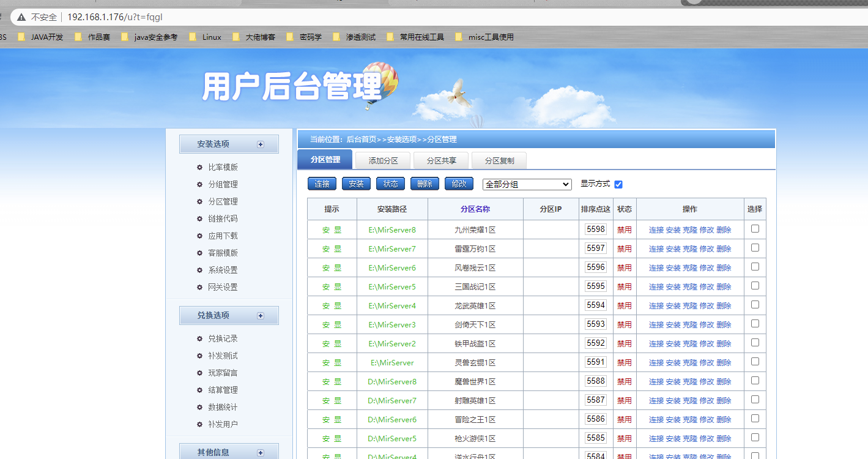868x459 pixels.
Task: Open 结算管理 in the sidebar
Action: click(x=223, y=390)
